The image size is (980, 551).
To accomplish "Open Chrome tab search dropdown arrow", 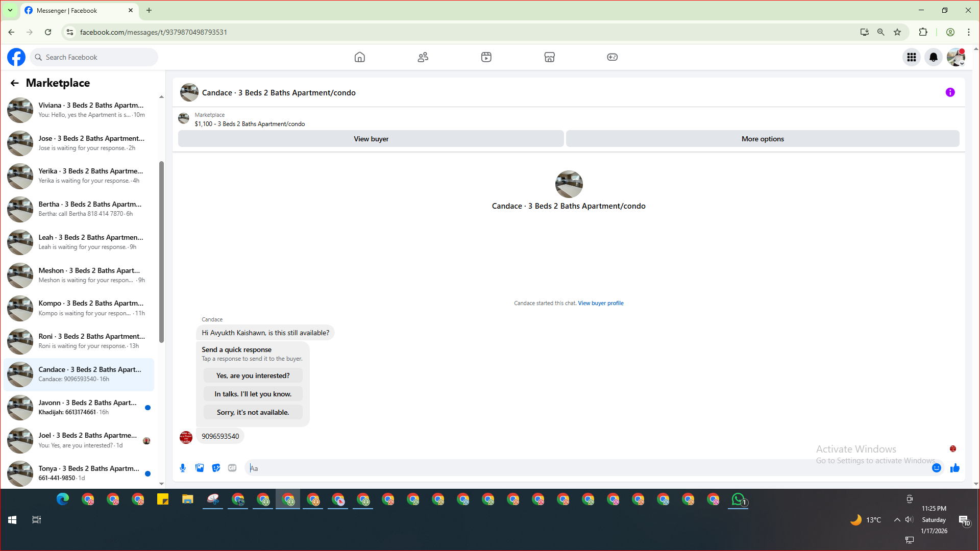I will 10,10.
